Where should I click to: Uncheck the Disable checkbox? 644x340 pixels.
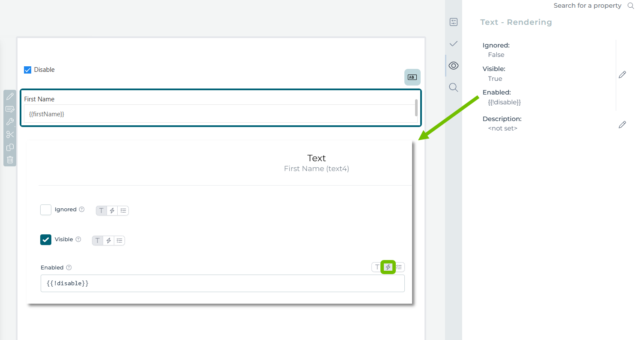tap(27, 70)
